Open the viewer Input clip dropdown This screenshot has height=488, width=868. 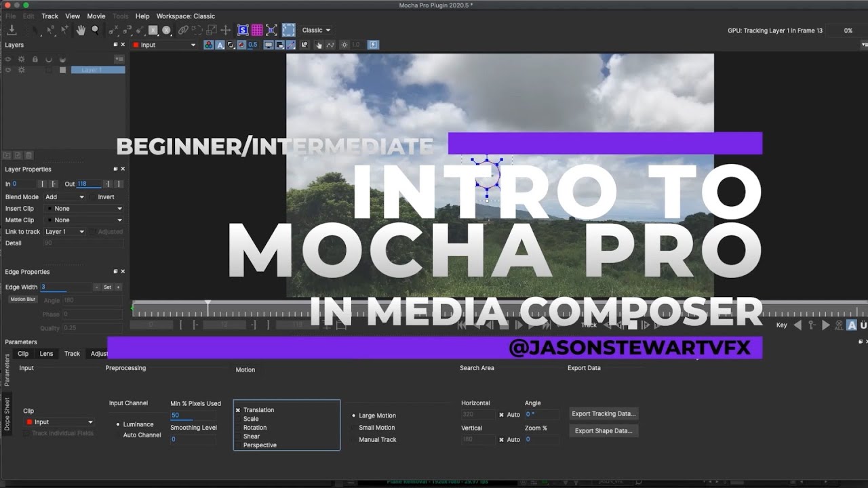point(165,45)
